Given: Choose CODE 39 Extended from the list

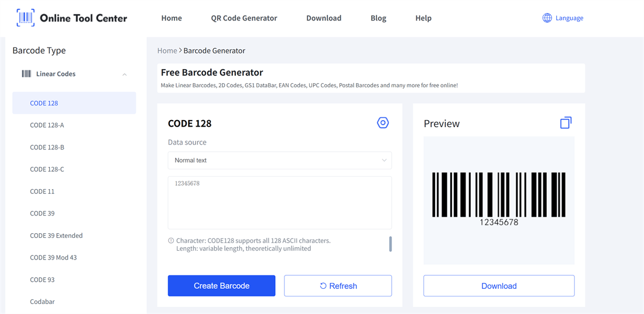Looking at the screenshot, I should [x=56, y=235].
